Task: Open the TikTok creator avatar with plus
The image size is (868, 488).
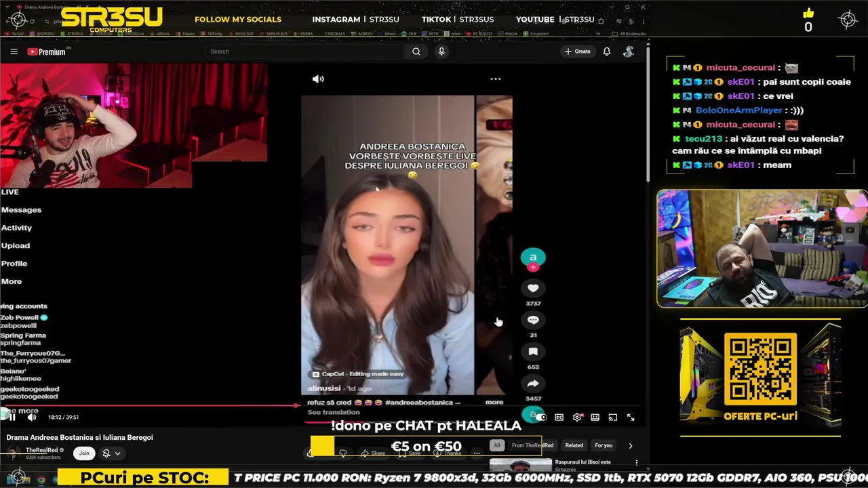Action: pyautogui.click(x=533, y=258)
